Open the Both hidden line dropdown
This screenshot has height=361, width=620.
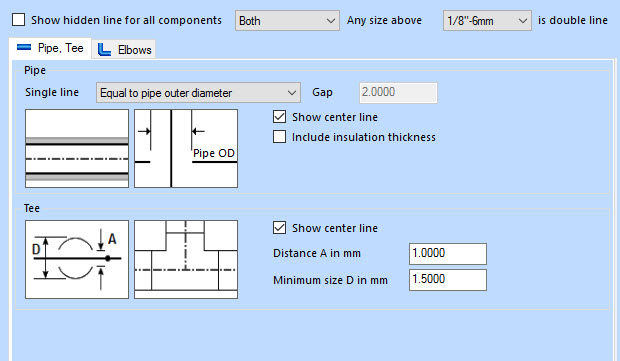tap(287, 21)
